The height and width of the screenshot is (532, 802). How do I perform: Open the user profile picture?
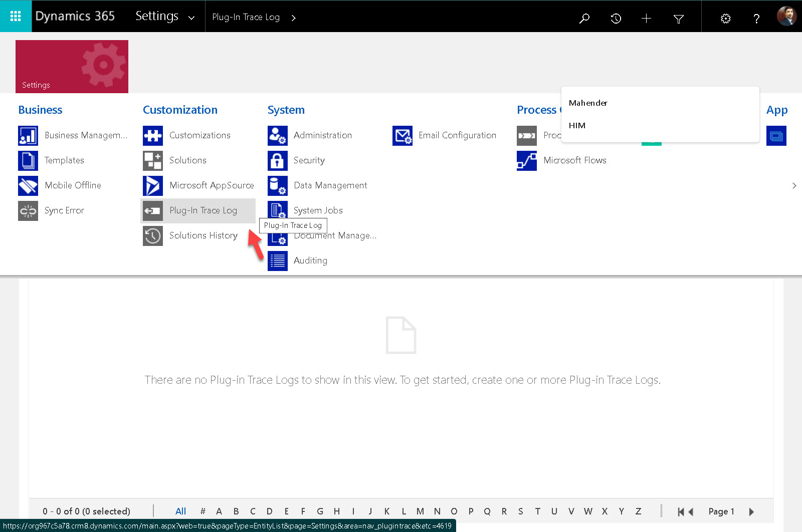point(787,16)
